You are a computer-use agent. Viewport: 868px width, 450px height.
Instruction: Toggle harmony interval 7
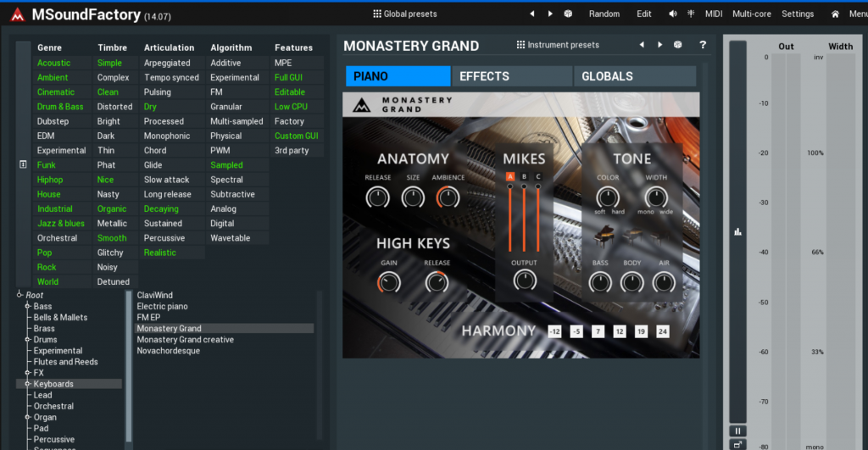pyautogui.click(x=598, y=331)
